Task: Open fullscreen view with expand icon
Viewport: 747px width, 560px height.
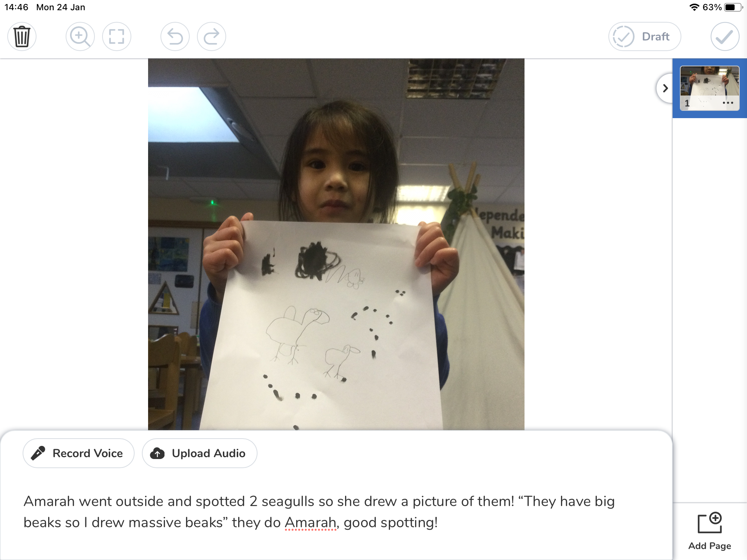Action: [x=117, y=36]
